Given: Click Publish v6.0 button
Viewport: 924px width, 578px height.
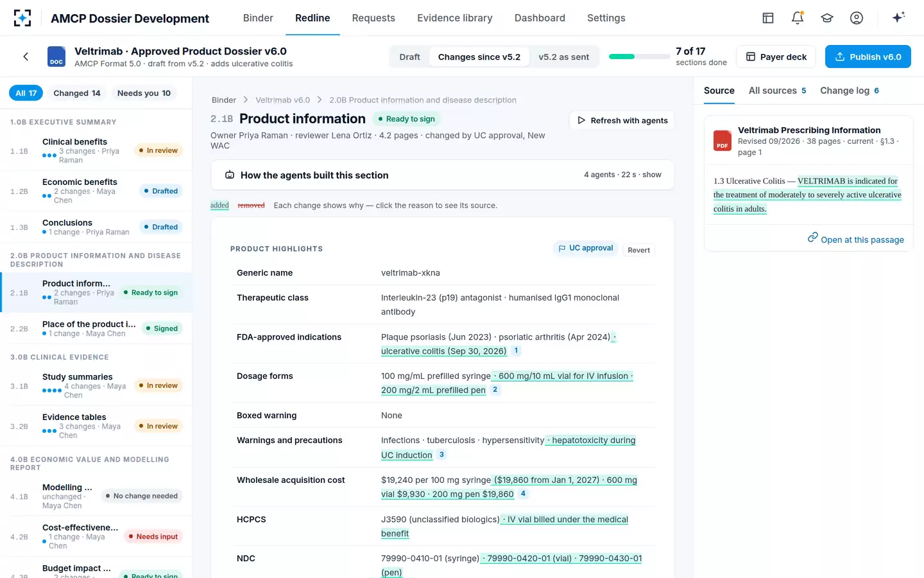Looking at the screenshot, I should coord(868,57).
